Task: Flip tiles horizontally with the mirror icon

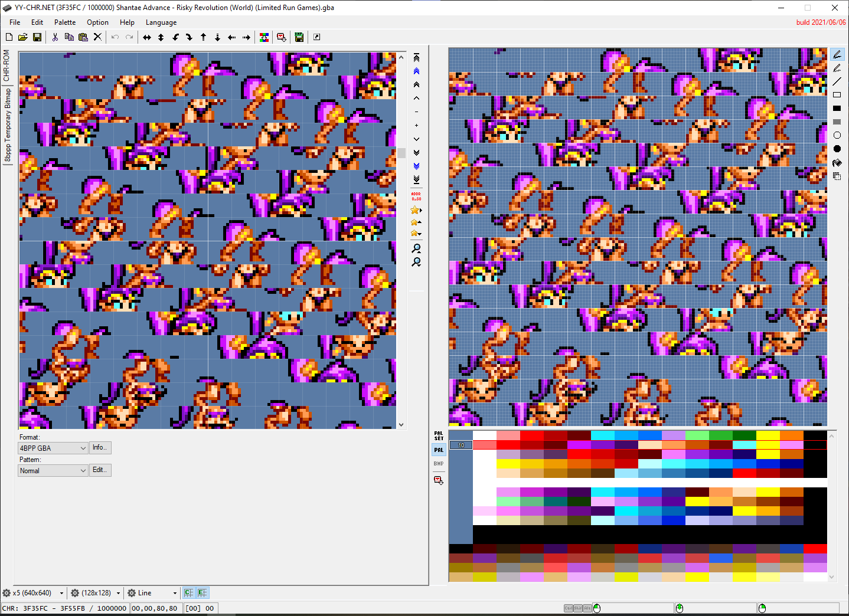Action: coord(147,37)
